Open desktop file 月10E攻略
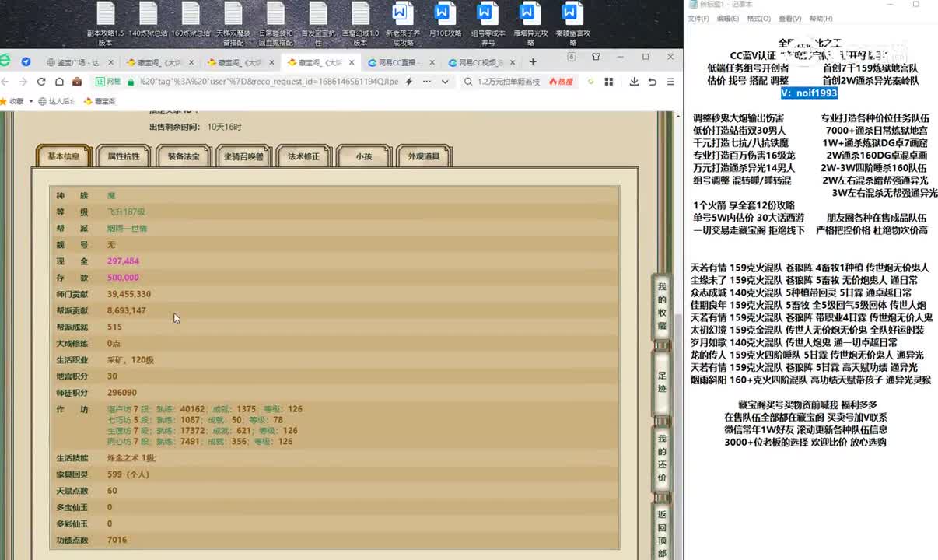 tap(445, 23)
